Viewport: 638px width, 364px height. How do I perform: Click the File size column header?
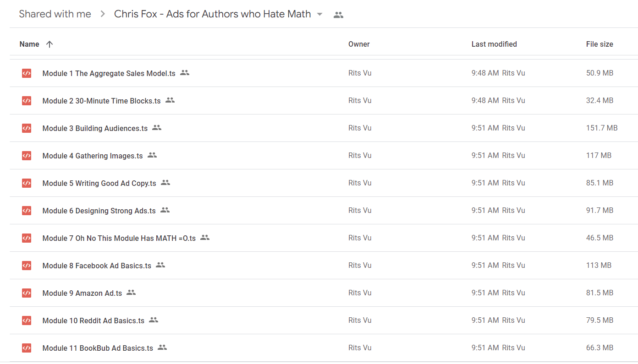click(599, 44)
